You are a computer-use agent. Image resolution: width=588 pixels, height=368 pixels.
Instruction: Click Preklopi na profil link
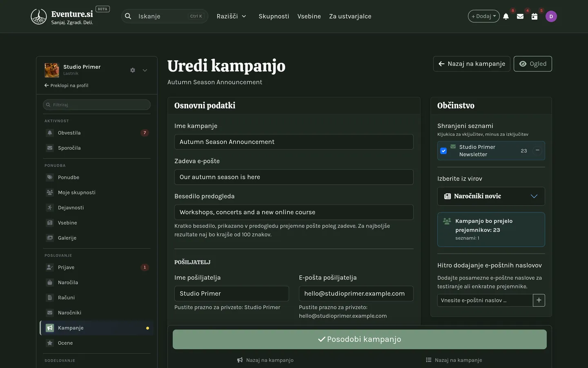point(66,85)
